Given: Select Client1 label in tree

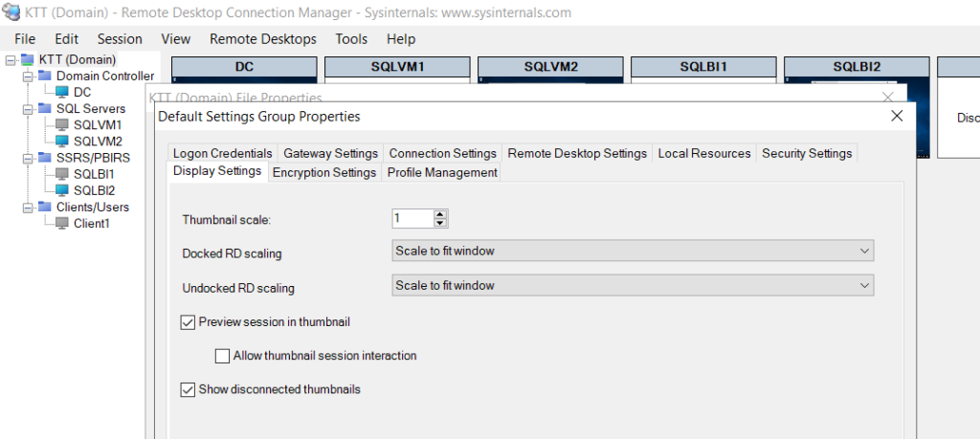Looking at the screenshot, I should 91,223.
